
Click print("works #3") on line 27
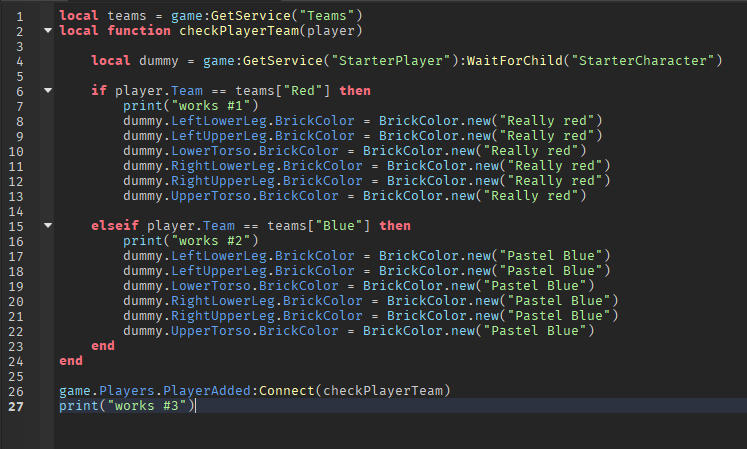[127, 406]
